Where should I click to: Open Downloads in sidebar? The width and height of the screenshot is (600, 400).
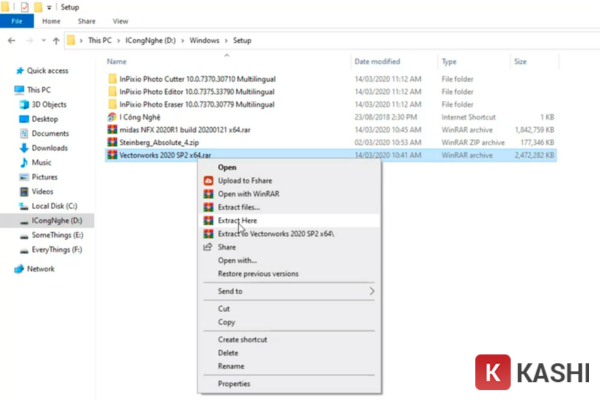[x=50, y=148]
